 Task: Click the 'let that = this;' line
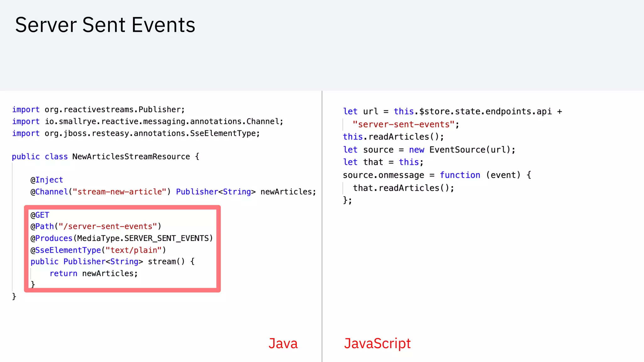[x=383, y=162]
